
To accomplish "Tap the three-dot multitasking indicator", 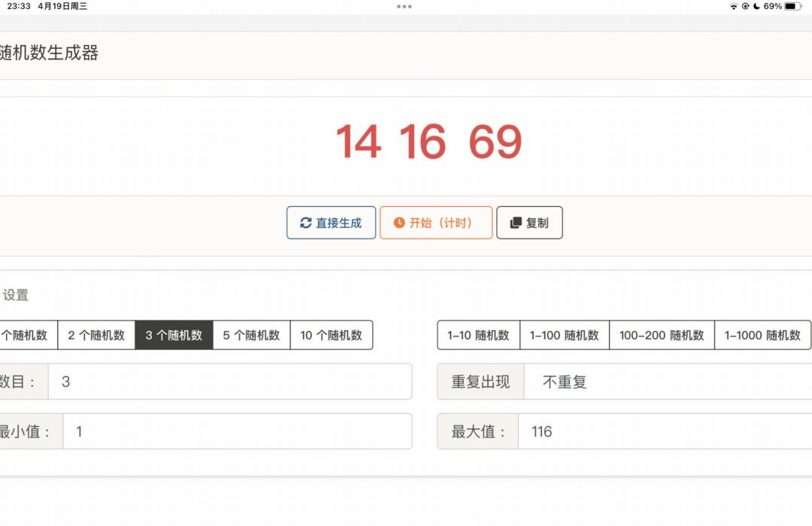I will point(404,7).
